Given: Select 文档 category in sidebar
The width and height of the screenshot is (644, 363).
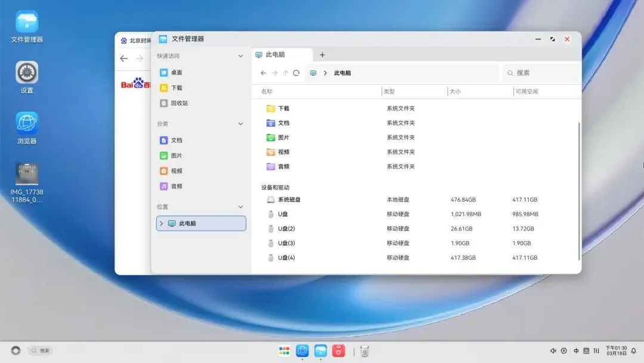Looking at the screenshot, I should 201,140.
